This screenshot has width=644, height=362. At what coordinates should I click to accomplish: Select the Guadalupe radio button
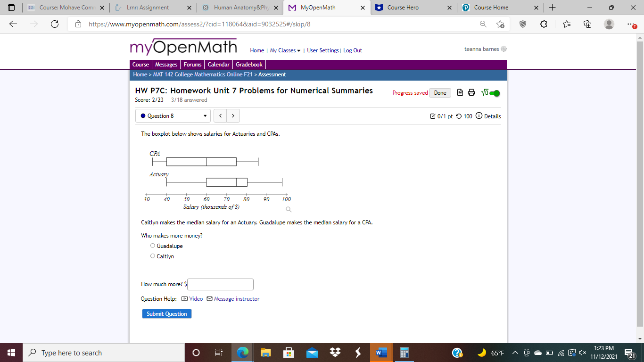click(x=152, y=245)
